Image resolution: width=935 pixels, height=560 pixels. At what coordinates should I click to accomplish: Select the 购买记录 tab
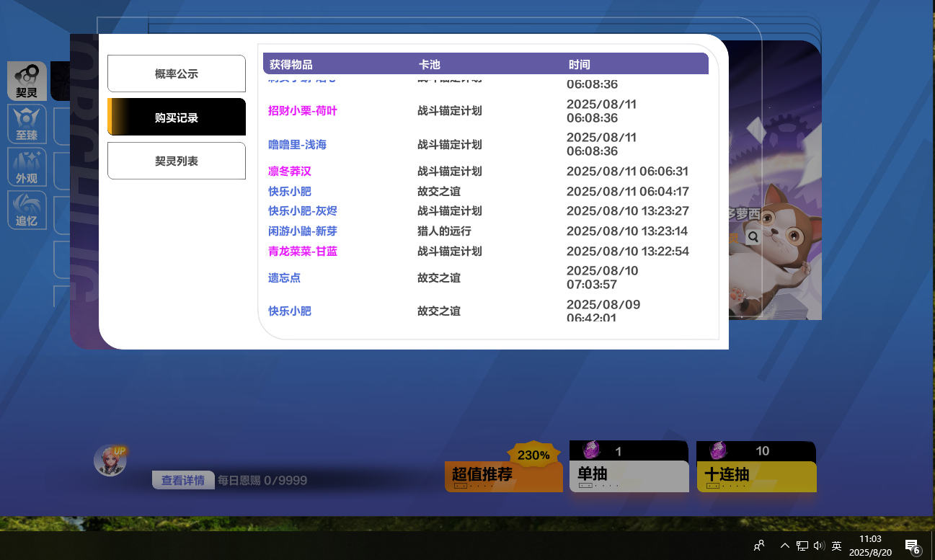click(x=177, y=117)
